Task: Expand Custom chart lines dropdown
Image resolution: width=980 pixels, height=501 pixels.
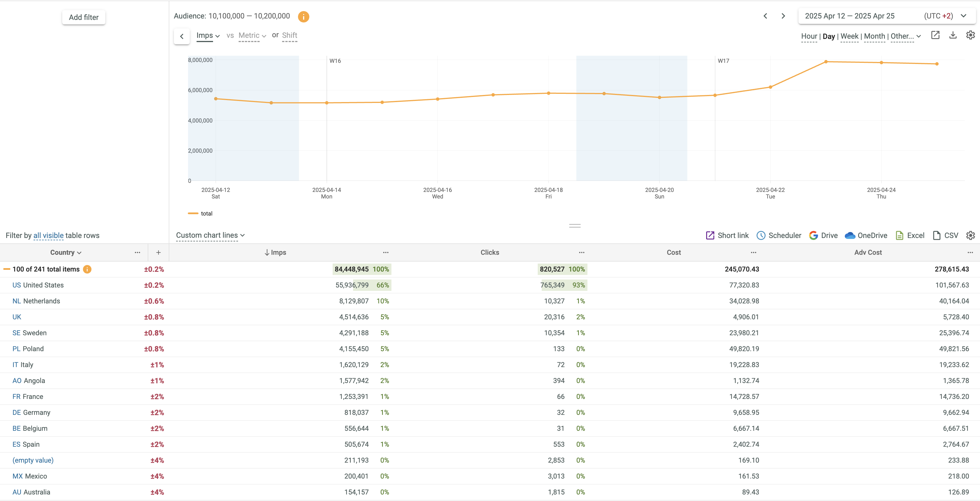Action: point(210,235)
